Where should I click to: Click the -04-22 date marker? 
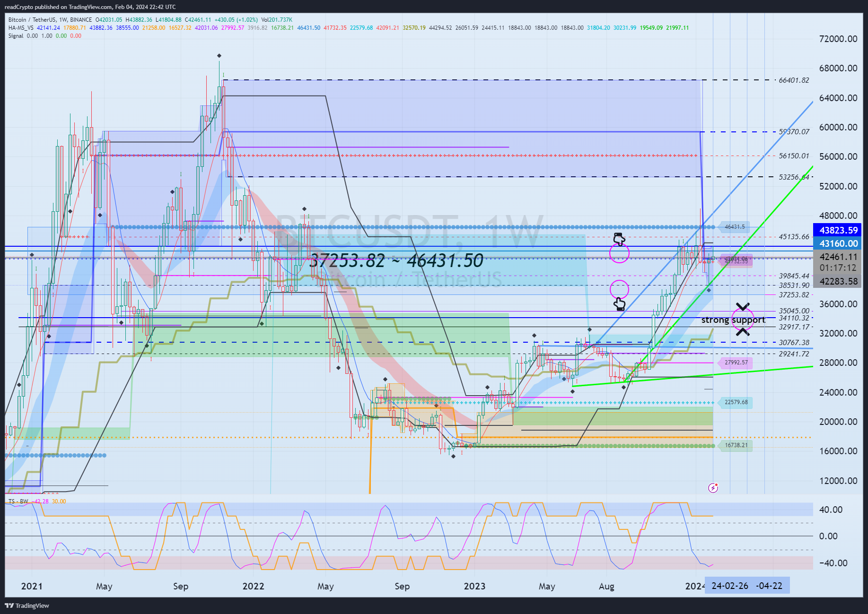pos(769,586)
